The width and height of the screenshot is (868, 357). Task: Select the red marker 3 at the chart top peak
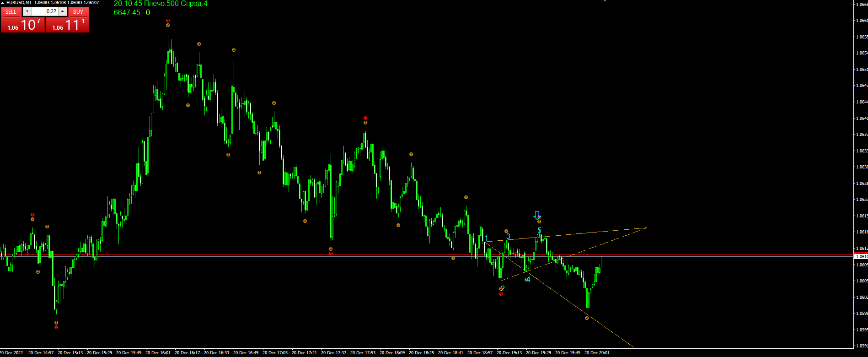(168, 21)
